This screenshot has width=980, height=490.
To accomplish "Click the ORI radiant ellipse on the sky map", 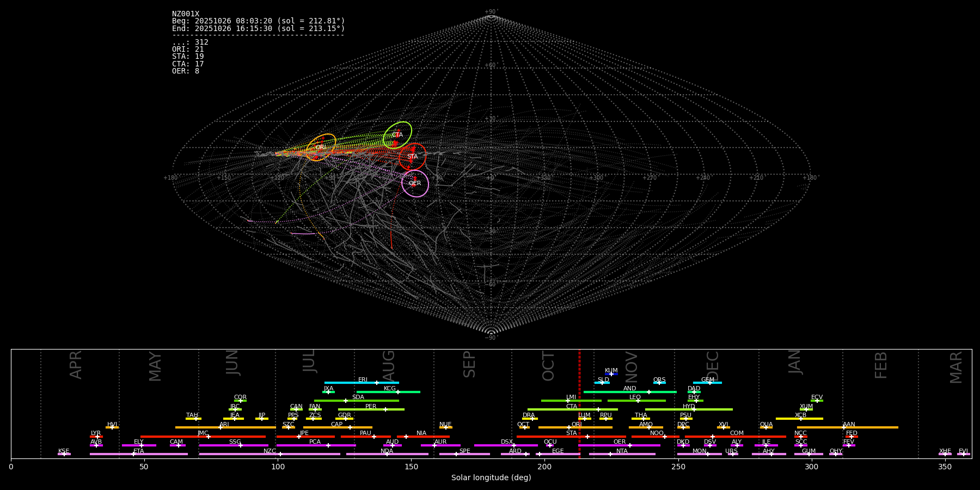I will click(321, 147).
